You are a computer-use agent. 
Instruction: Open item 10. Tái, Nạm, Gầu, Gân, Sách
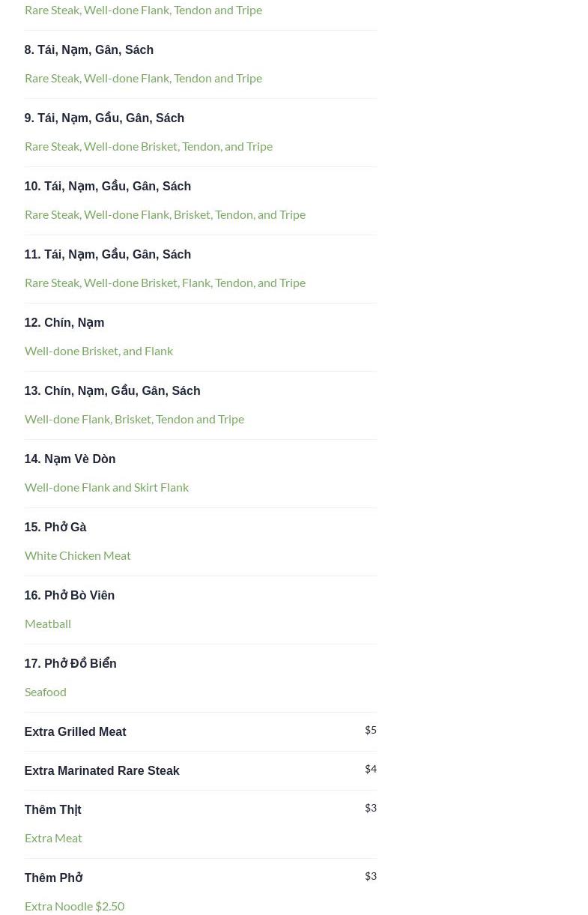(x=107, y=187)
